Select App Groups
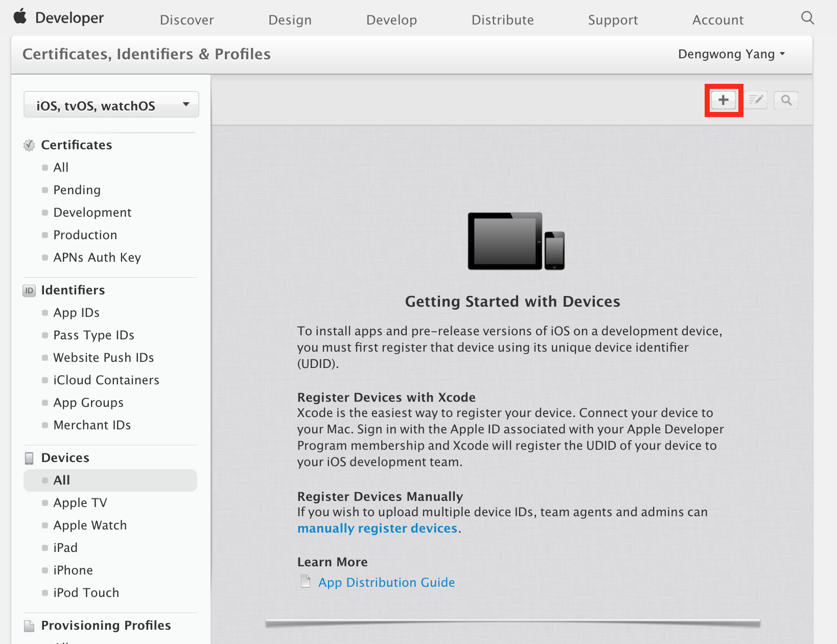 click(88, 403)
